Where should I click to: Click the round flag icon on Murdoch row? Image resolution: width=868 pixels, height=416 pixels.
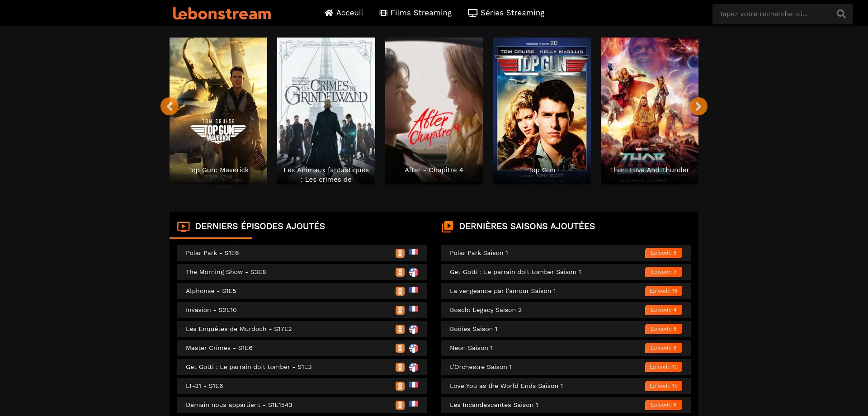point(414,329)
